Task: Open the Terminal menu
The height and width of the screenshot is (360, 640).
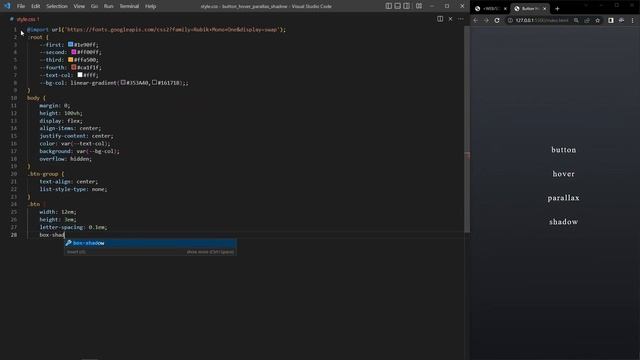Action: [x=129, y=6]
